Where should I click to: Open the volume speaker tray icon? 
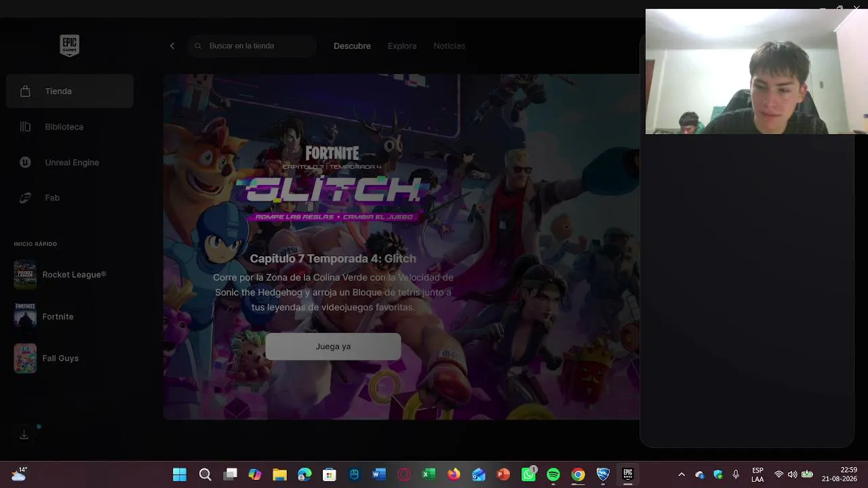point(792,474)
